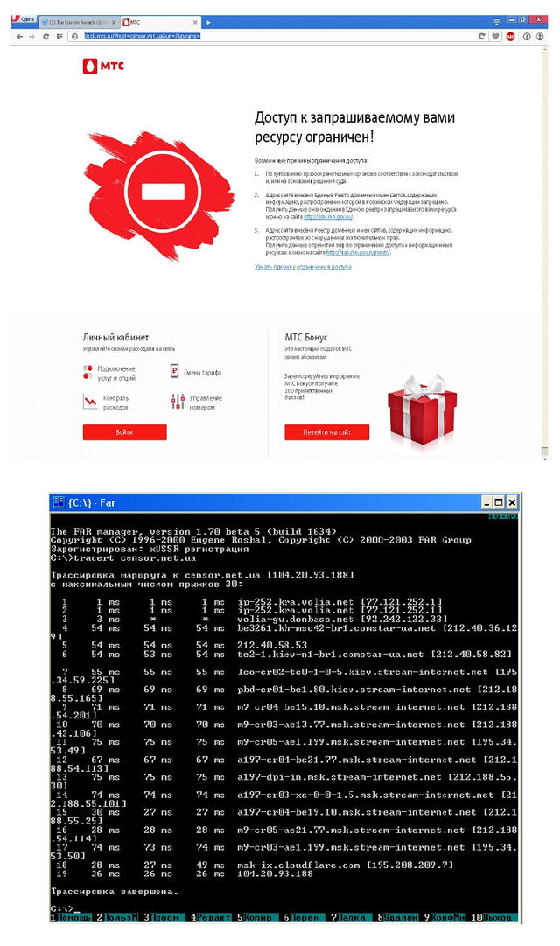This screenshot has width=560, height=946.
Task: Go back with browser back arrow
Action: point(19,36)
